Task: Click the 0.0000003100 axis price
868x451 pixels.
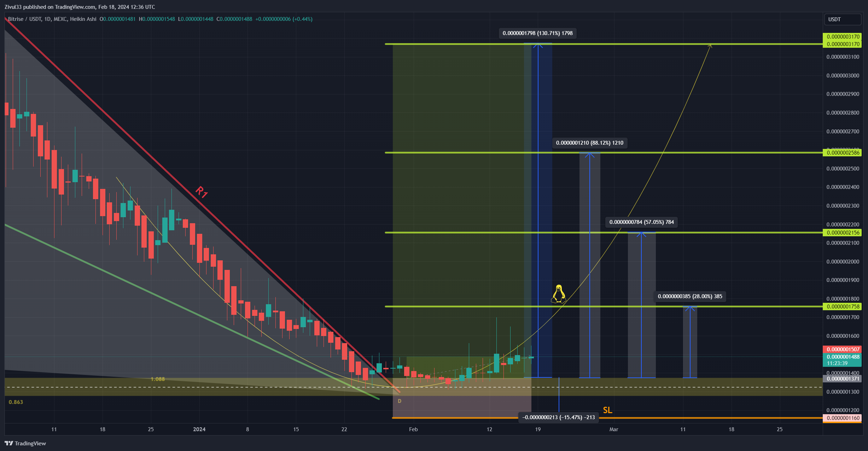Action: (843, 57)
